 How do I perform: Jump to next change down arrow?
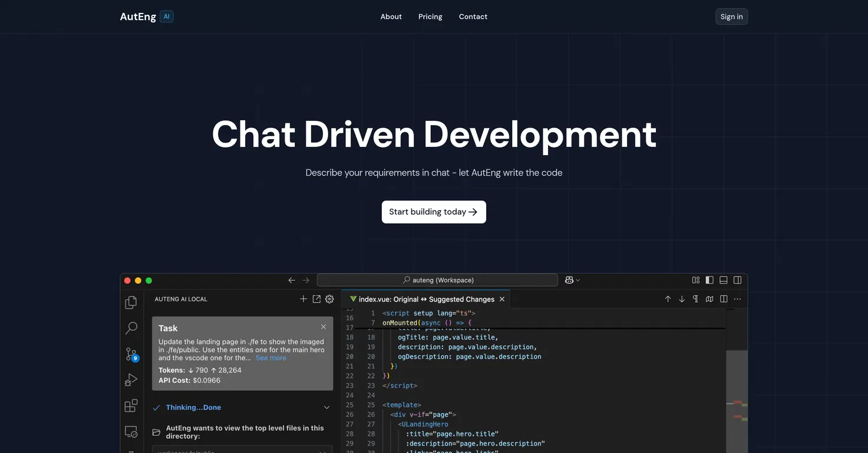point(682,299)
